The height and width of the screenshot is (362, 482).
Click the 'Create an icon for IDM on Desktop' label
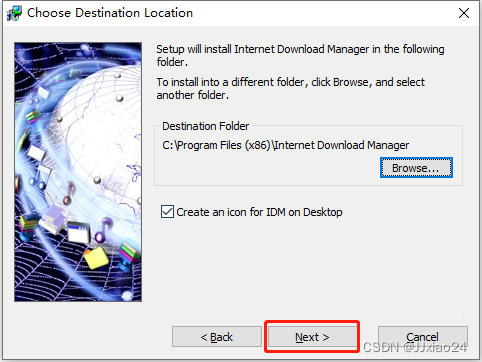[259, 212]
